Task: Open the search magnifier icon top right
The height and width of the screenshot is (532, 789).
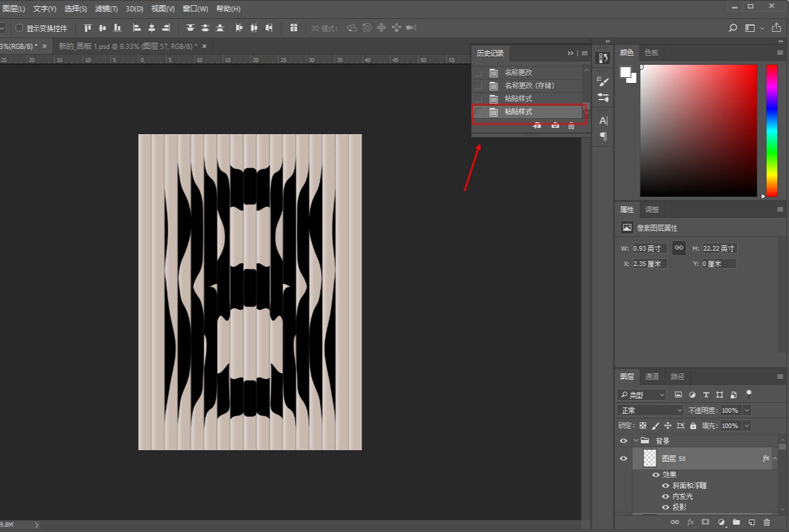Action: click(x=733, y=28)
